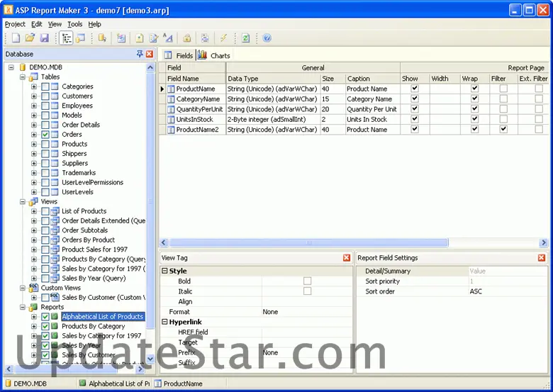Open the Project menu
The height and width of the screenshot is (392, 553).
coord(15,24)
